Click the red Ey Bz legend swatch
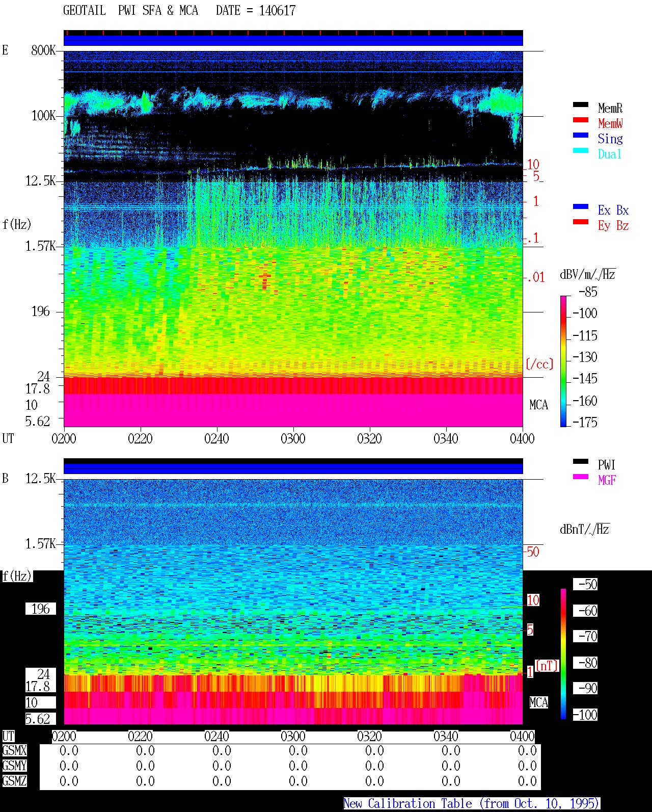Image resolution: width=652 pixels, height=812 pixels. tap(581, 222)
